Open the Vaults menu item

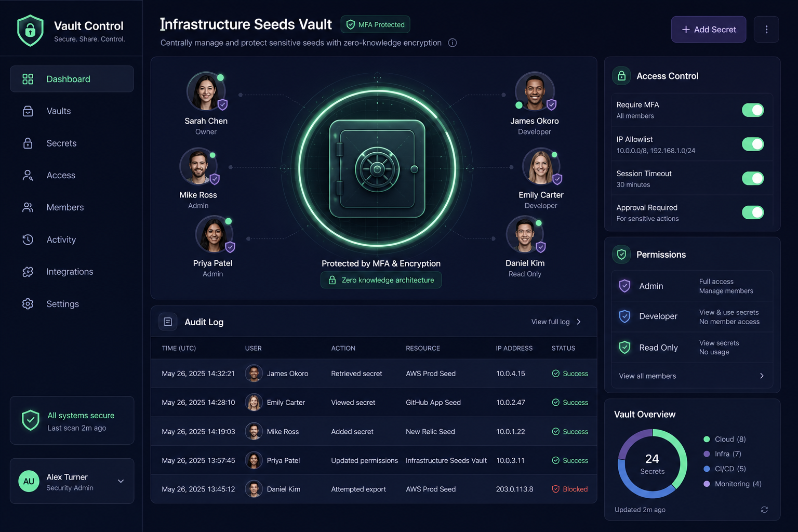click(x=72, y=111)
